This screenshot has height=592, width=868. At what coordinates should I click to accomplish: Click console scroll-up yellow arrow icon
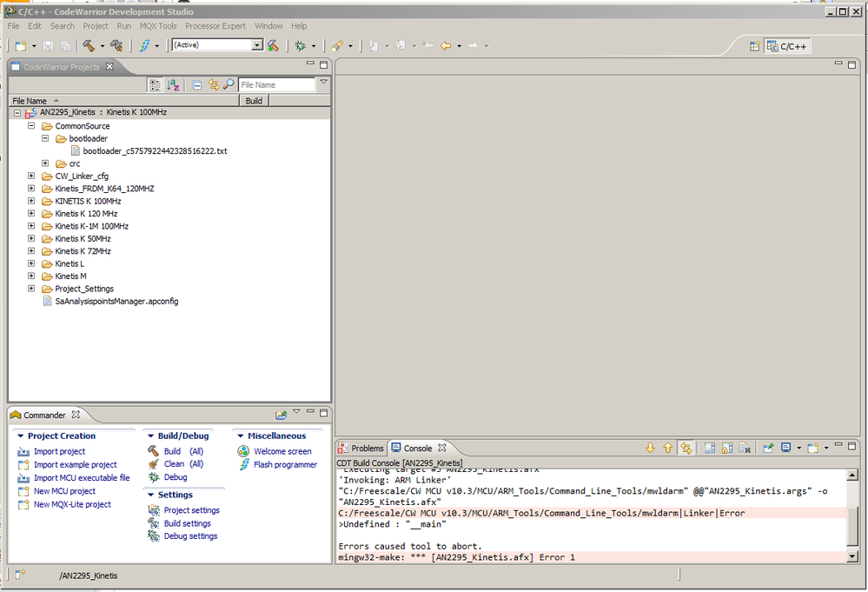click(668, 448)
